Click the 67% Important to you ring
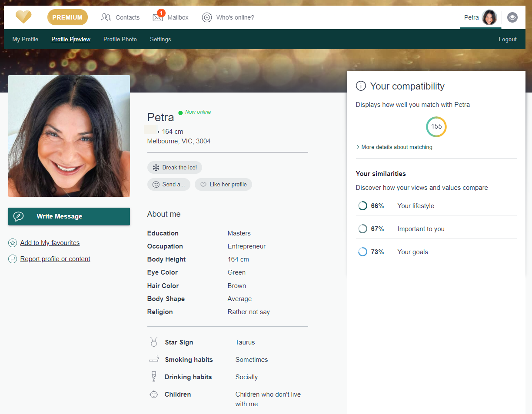Image resolution: width=532 pixels, height=414 pixels. pos(362,229)
